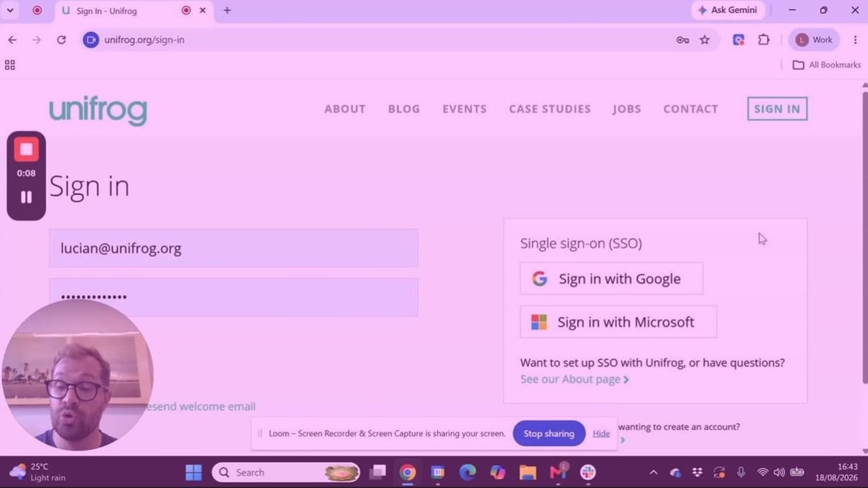Open the ABOUT nav item
Image resolution: width=868 pixels, height=488 pixels.
[x=345, y=109]
